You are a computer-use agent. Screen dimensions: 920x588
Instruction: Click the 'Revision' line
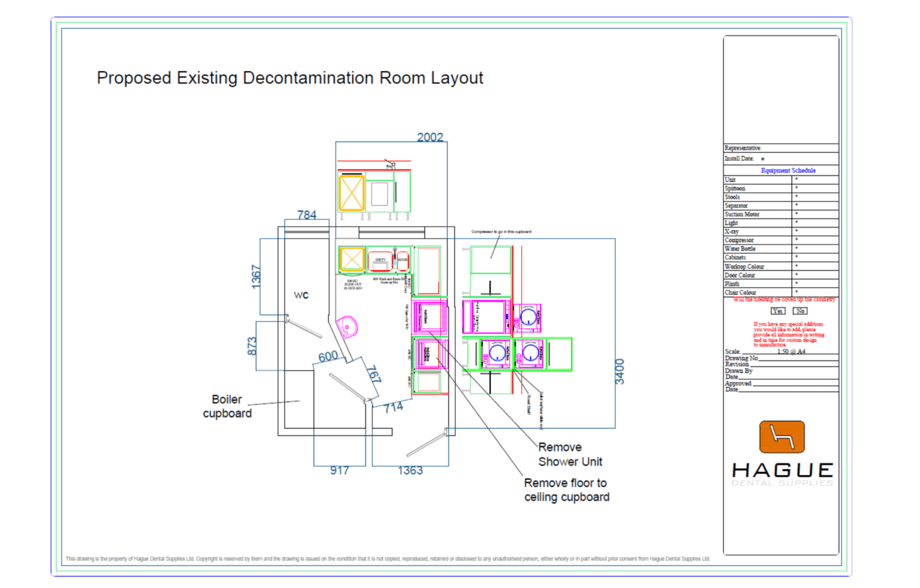tap(781, 365)
